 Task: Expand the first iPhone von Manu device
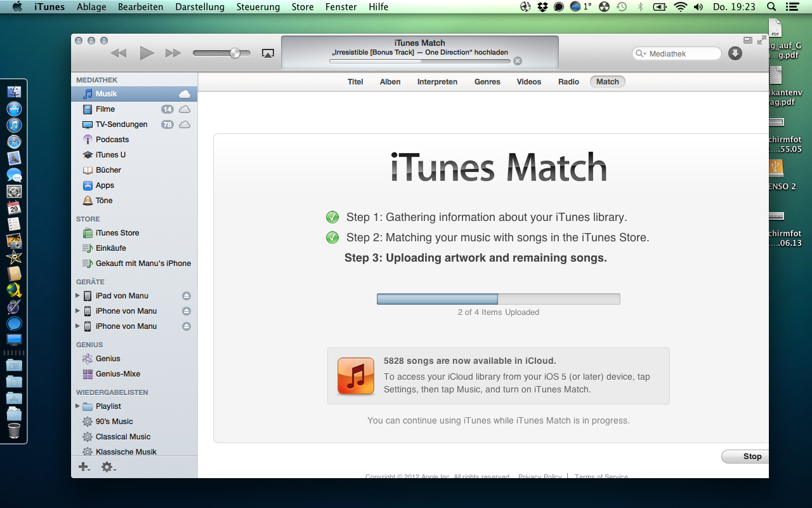(x=78, y=311)
